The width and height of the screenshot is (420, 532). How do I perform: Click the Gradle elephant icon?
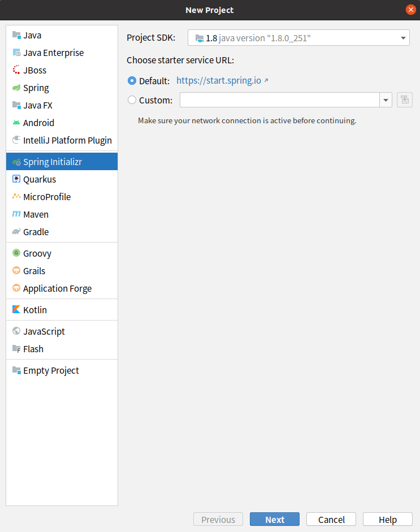(x=16, y=232)
